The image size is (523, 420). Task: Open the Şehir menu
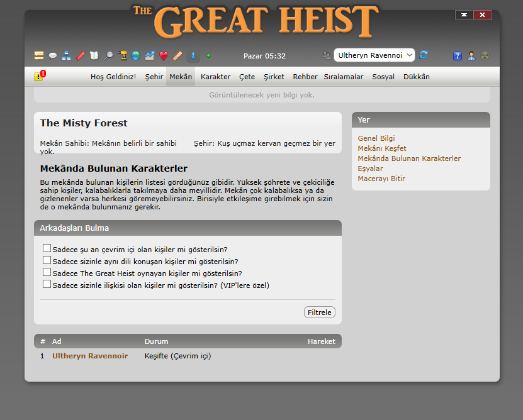pos(154,77)
